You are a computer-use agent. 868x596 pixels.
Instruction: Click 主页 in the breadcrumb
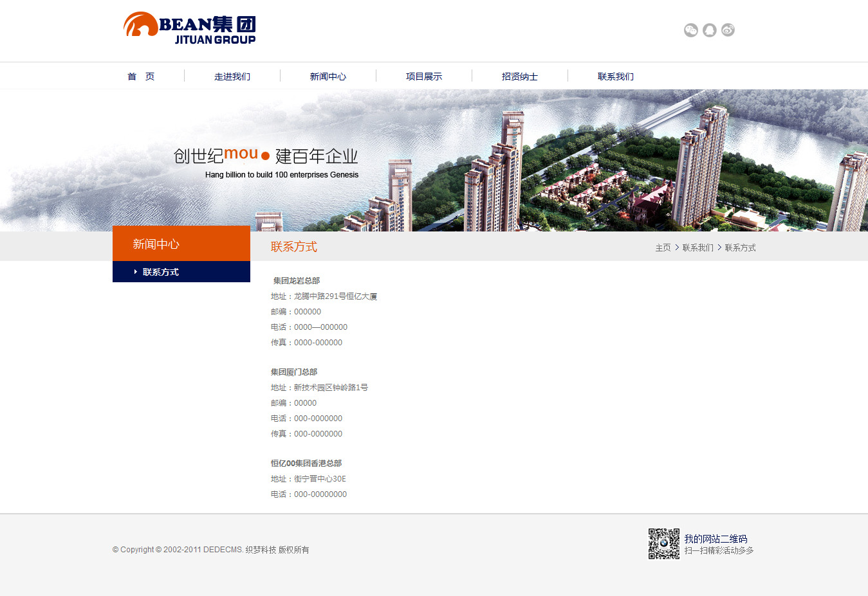point(663,248)
